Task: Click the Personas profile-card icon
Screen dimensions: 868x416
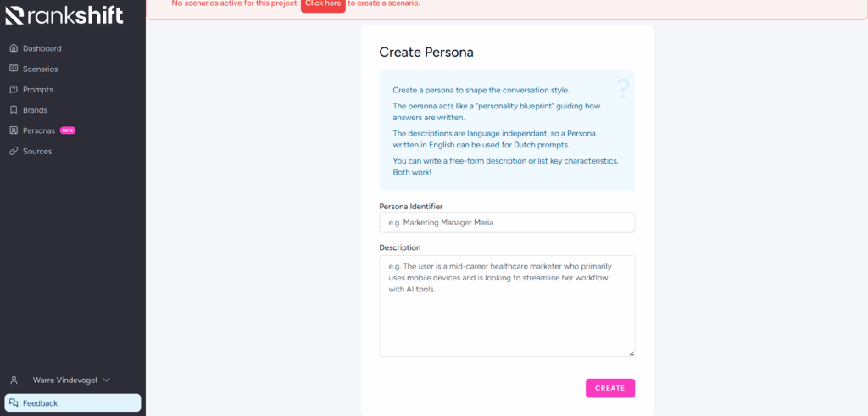Action: click(14, 130)
